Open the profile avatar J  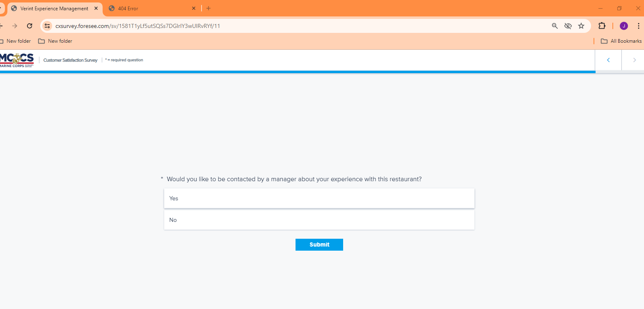623,26
